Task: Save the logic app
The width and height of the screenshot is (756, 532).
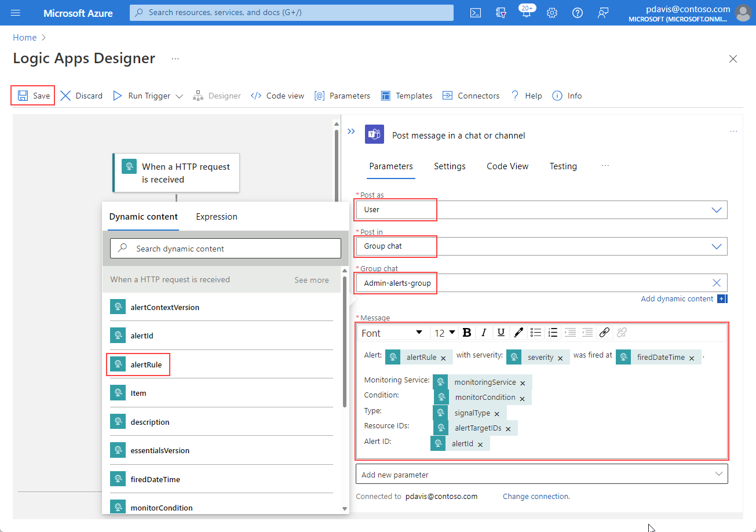Action: click(33, 96)
